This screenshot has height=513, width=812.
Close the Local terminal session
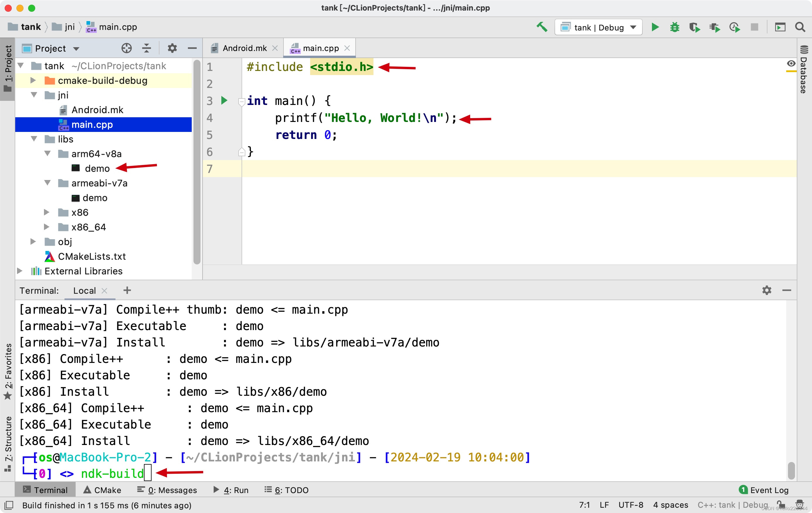pyautogui.click(x=104, y=291)
